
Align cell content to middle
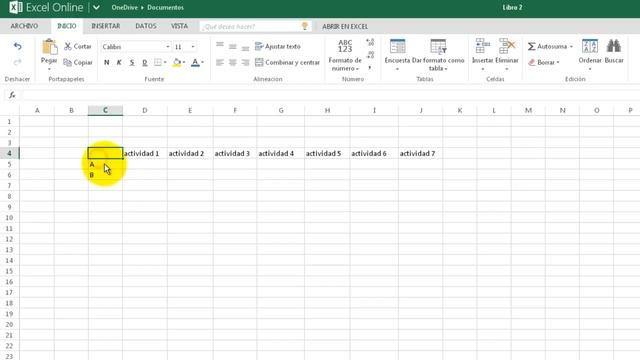(x=233, y=46)
